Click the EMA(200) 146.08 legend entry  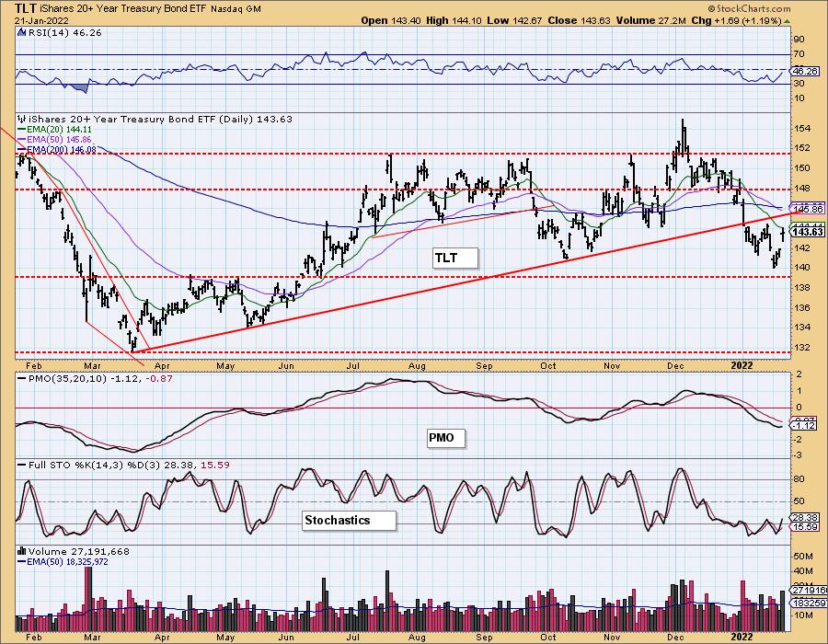tap(57, 150)
